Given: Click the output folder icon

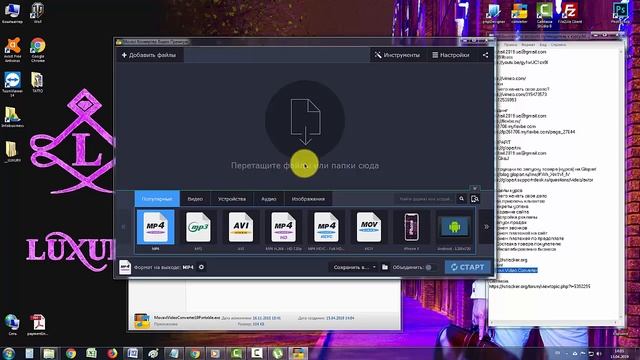Looking at the screenshot, I should [385, 267].
